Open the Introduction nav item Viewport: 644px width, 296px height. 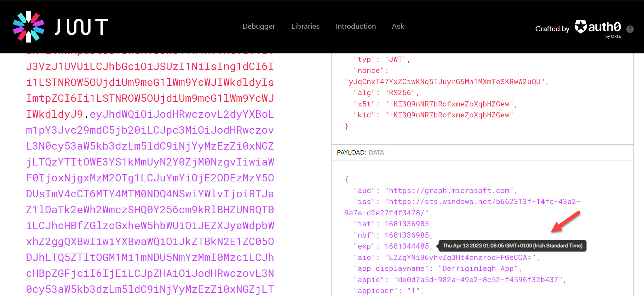356,26
